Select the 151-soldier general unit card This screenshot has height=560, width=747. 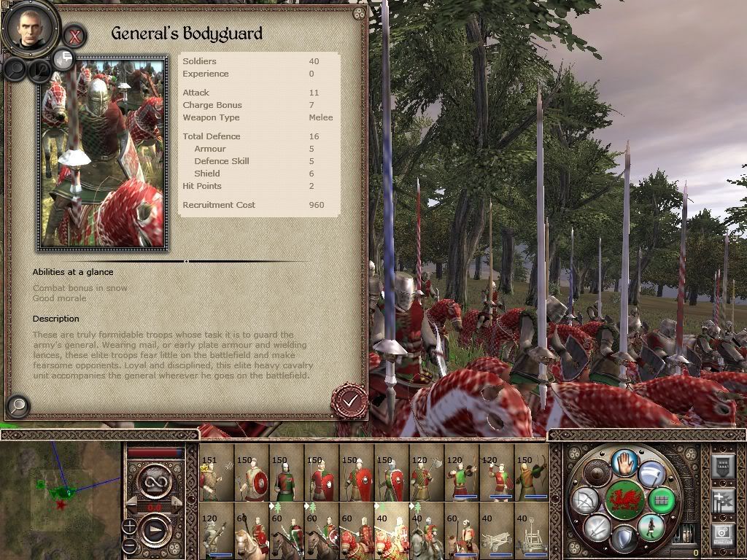(217, 472)
